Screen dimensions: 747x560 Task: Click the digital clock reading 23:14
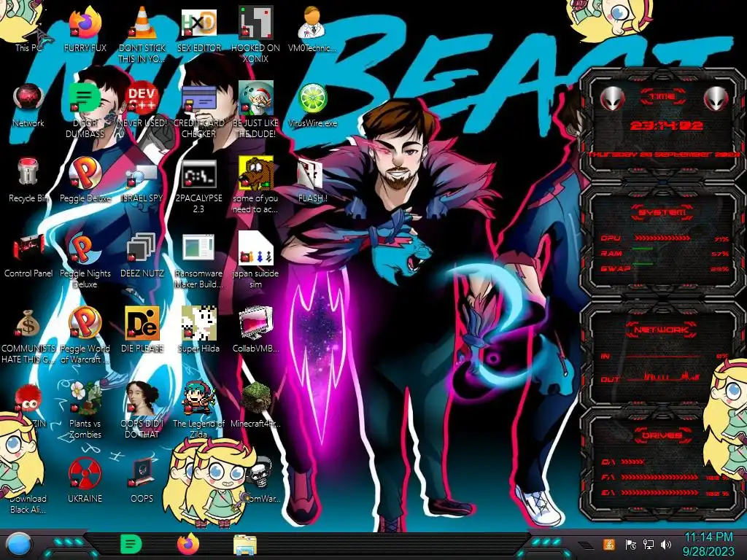pos(665,125)
